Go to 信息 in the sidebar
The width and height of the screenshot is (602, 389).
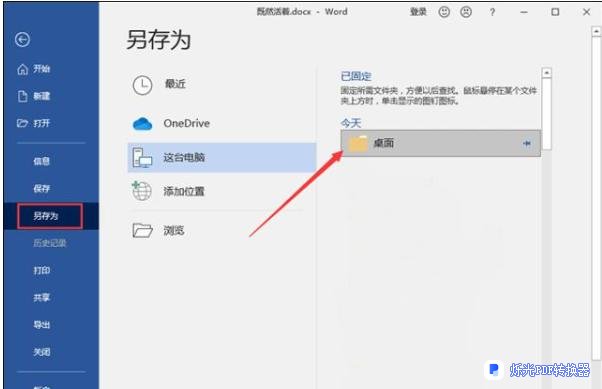pyautogui.click(x=41, y=161)
